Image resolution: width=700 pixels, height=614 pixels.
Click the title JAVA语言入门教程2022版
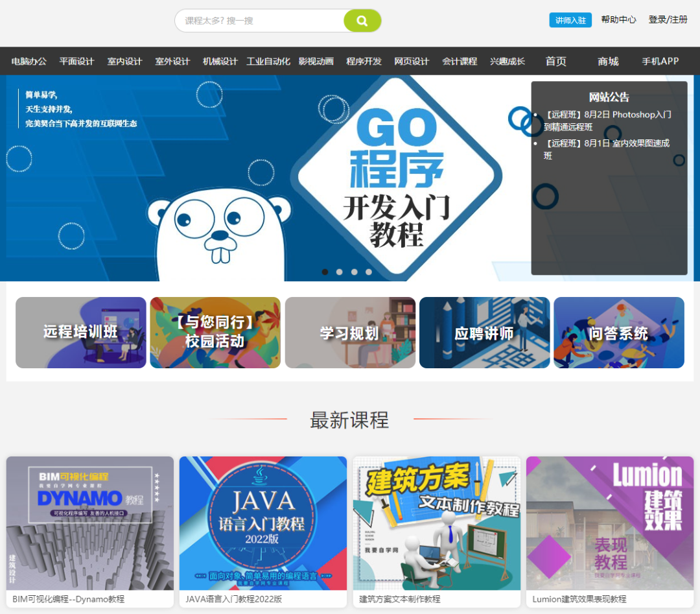[x=233, y=599]
